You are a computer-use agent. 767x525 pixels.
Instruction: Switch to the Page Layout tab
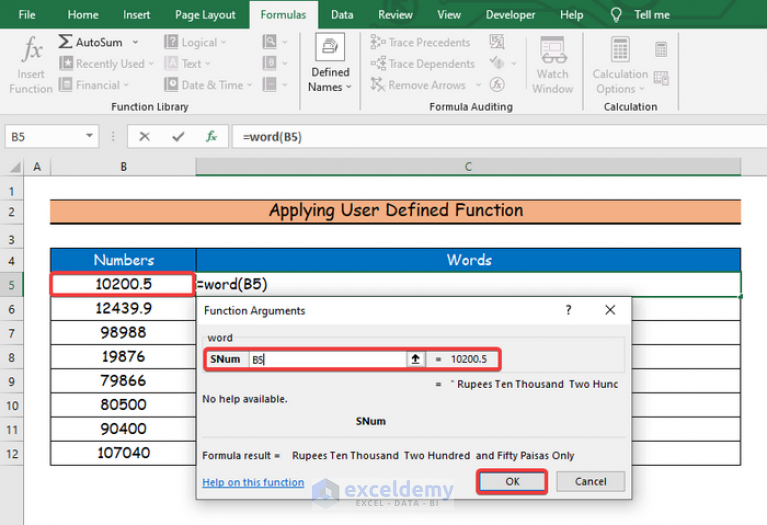click(205, 15)
